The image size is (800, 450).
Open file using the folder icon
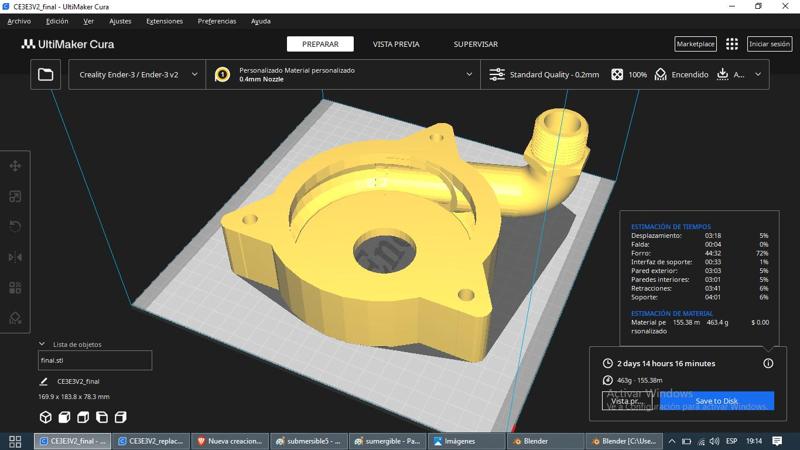(x=45, y=74)
